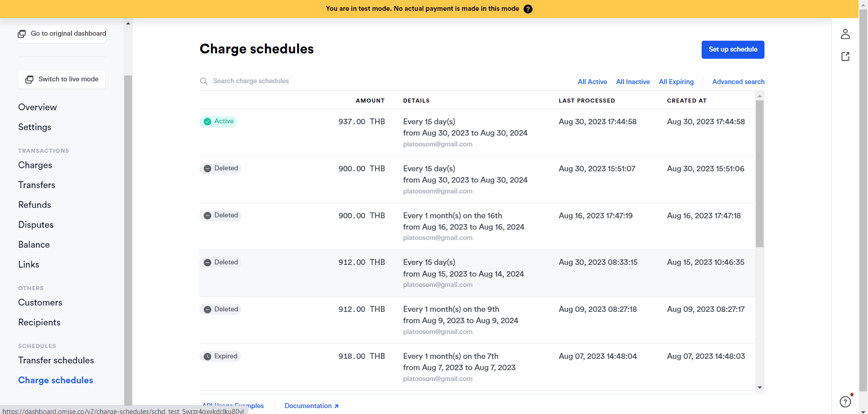Click the search magnifier icon

[x=204, y=81]
